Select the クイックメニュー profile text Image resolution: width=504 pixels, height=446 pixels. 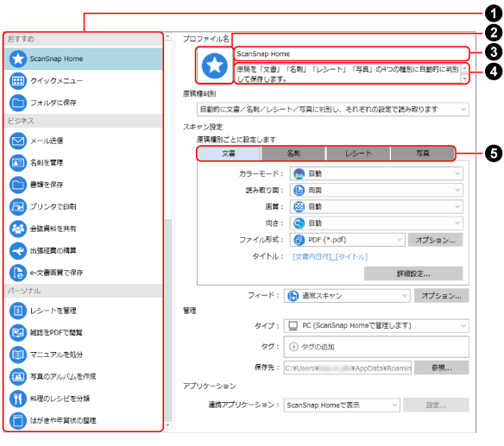[x=56, y=80]
